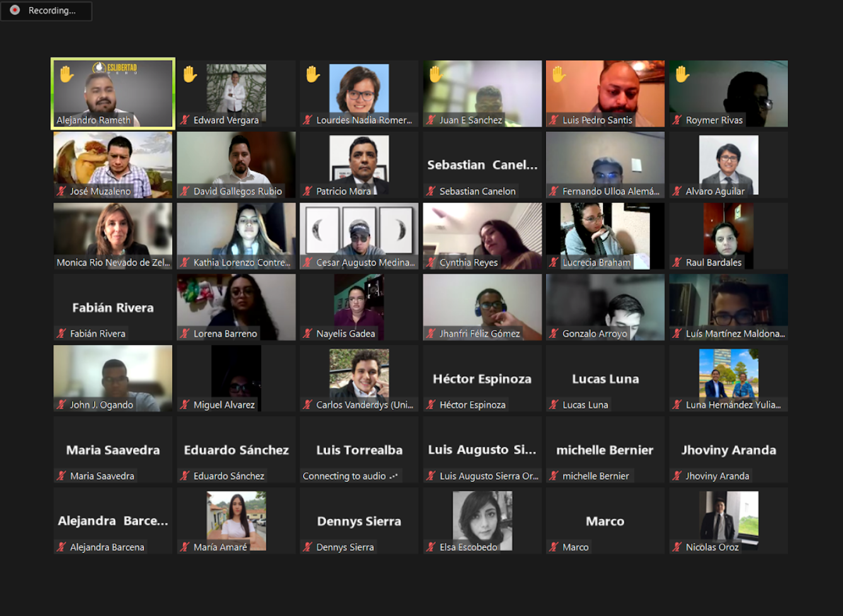
Task: Click muted mic icon beside José Muzaleno
Action: 62,191
